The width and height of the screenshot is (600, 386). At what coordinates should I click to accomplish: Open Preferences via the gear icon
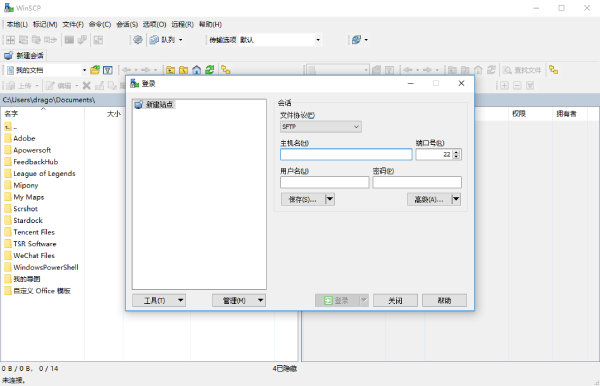138,40
